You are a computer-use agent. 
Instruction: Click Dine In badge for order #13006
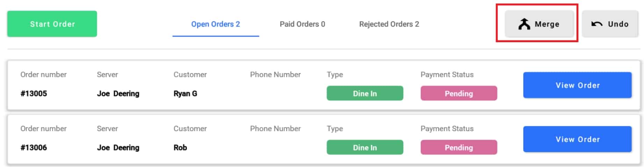pyautogui.click(x=365, y=147)
